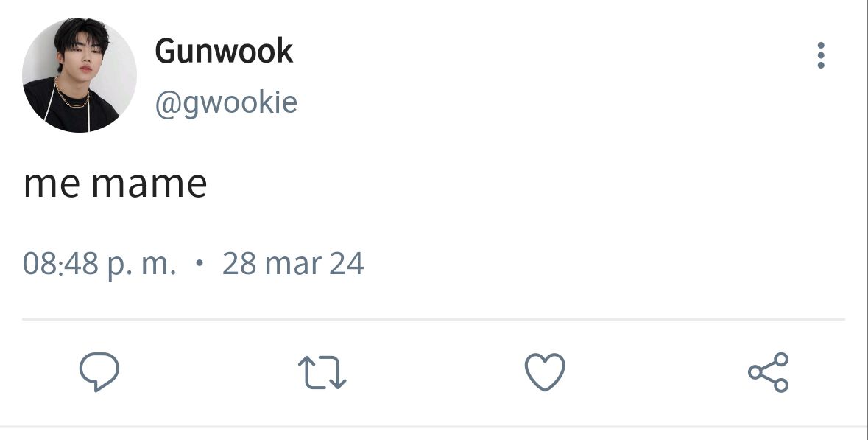Open the three-dot more options menu
This screenshot has width=868, height=440.
[x=821, y=55]
